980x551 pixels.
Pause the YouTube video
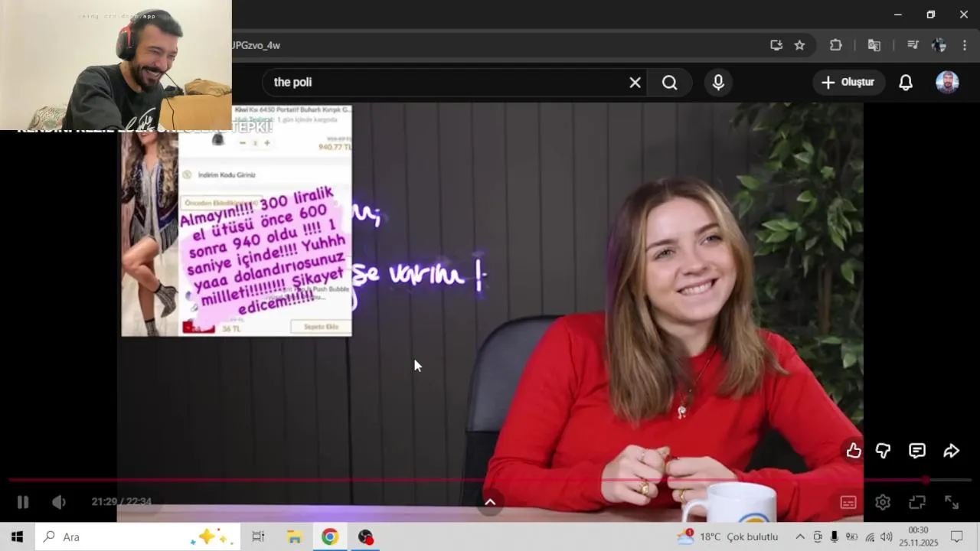(23, 502)
